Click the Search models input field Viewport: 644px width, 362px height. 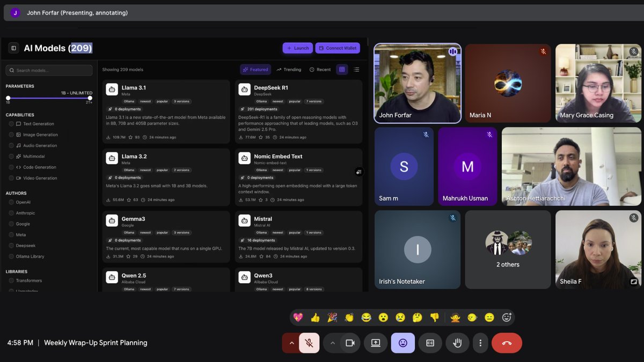click(x=49, y=70)
